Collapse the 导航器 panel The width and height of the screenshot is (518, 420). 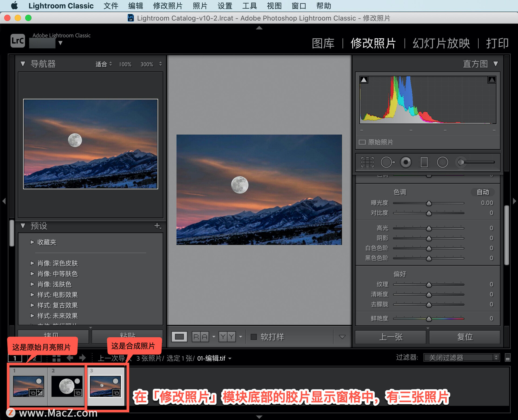(x=23, y=64)
